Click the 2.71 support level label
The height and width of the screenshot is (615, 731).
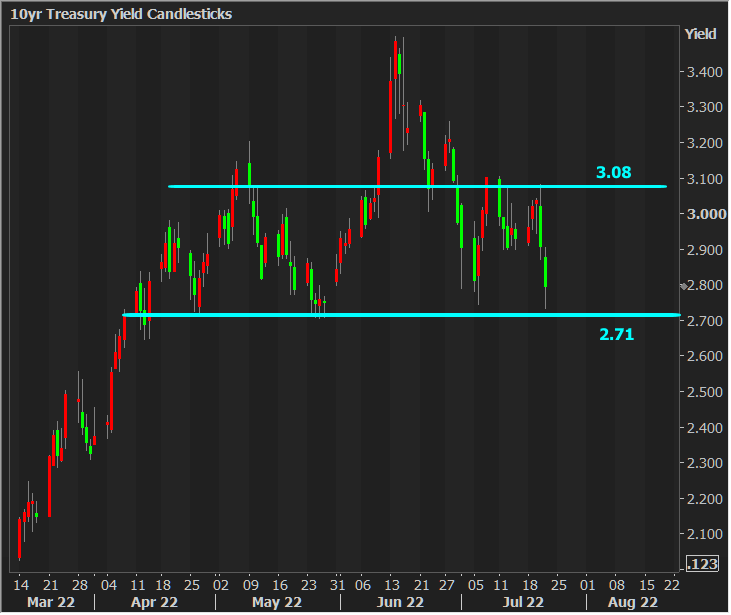616,334
